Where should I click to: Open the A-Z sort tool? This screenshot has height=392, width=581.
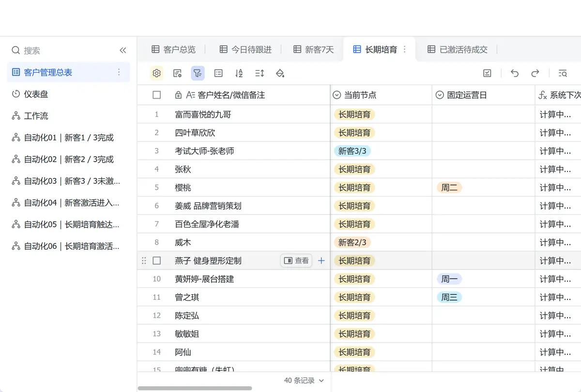(x=239, y=73)
